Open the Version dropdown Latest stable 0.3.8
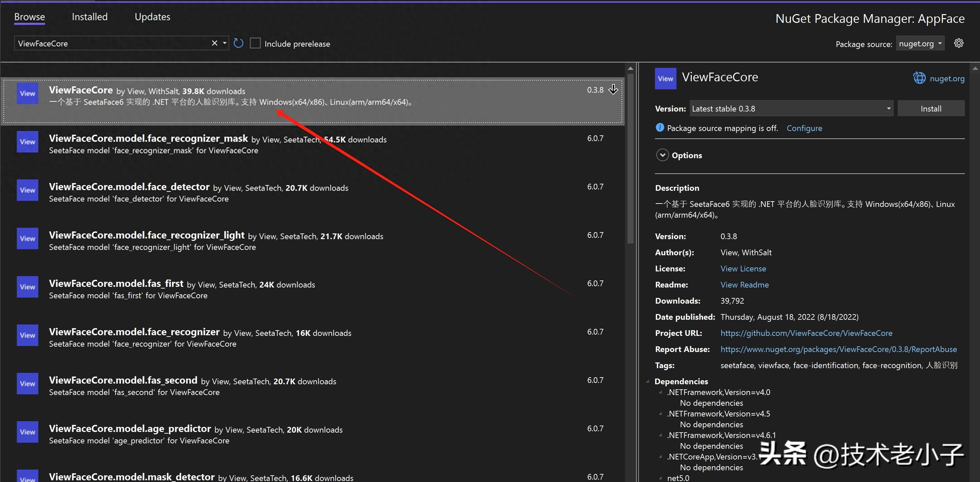980x482 pixels. point(791,108)
